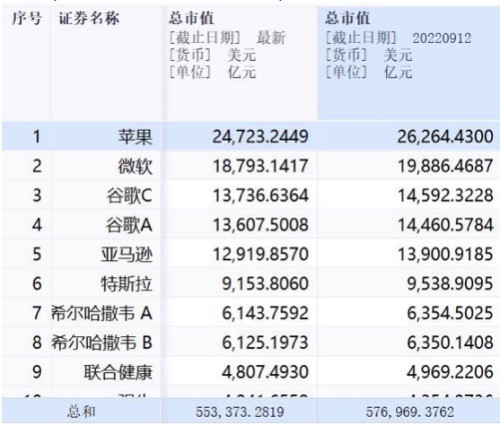Click the 苹果 security name cell
Screen dimensions: 500x425
pyautogui.click(x=135, y=136)
